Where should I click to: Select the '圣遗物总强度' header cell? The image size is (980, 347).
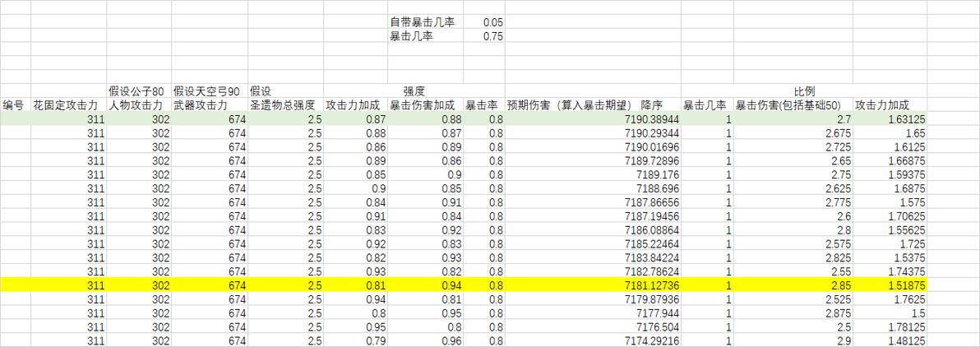pos(285,104)
